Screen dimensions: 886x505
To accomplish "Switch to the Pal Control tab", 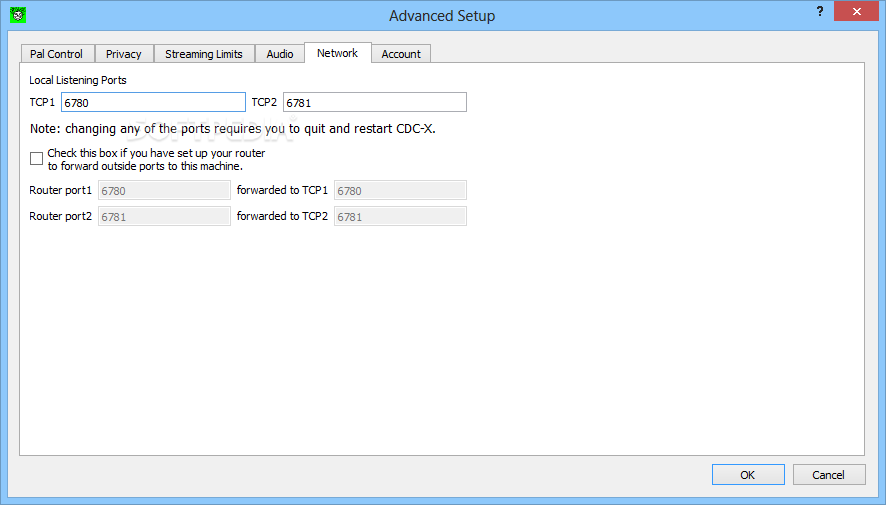I will (57, 54).
